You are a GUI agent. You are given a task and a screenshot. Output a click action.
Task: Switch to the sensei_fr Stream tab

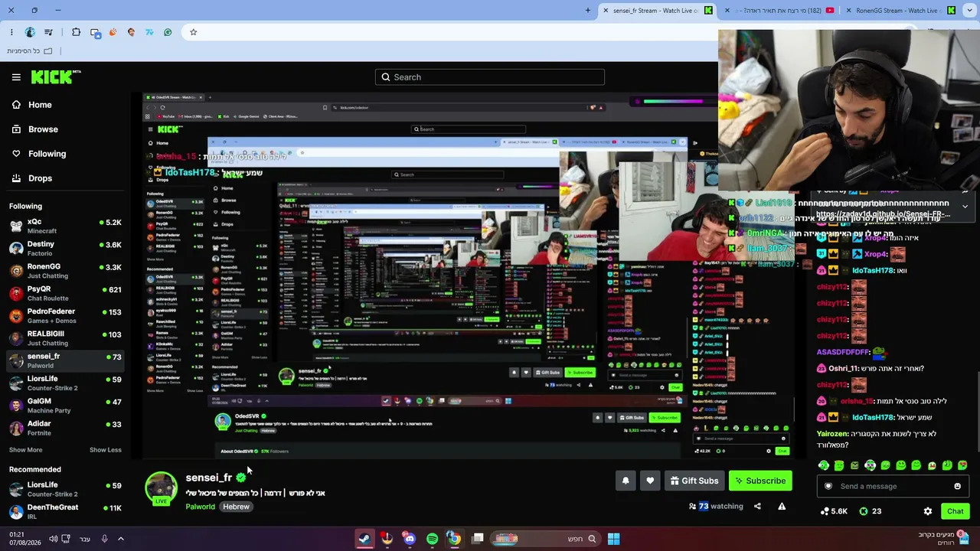657,11
